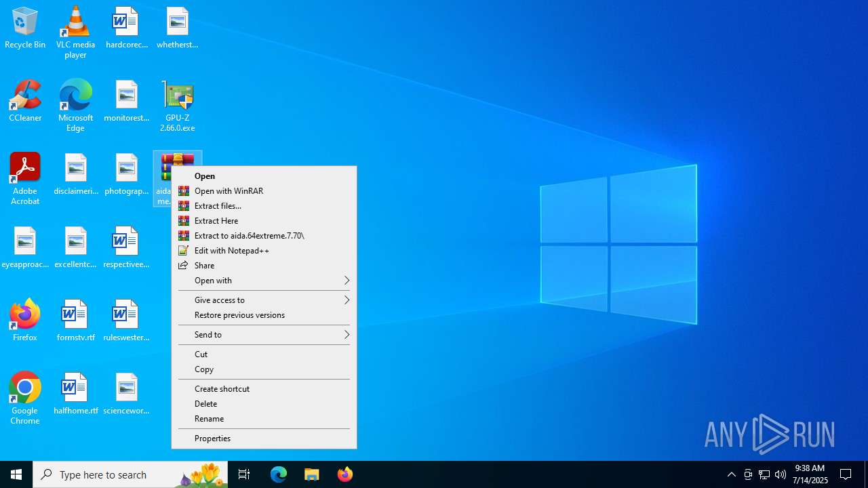This screenshot has height=488, width=868.
Task: Select the ruleswester... document icon
Action: [x=126, y=321]
